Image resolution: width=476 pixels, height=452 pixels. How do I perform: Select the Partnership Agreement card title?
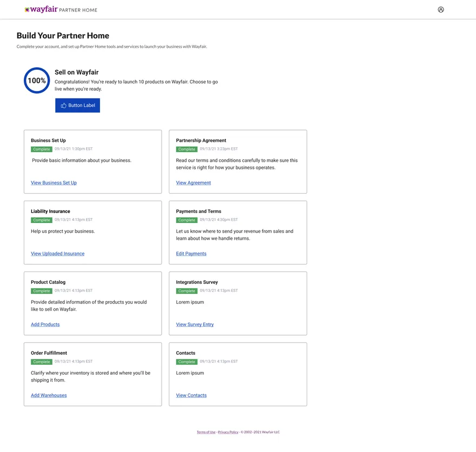pyautogui.click(x=201, y=140)
